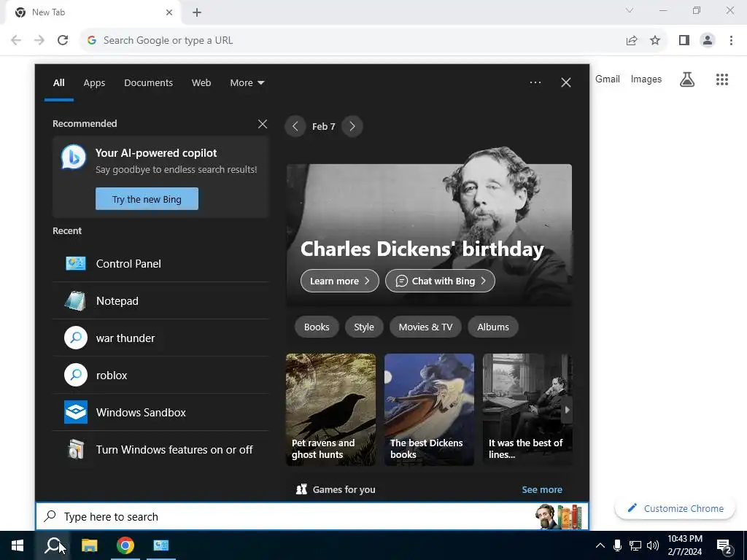Open Notepad from Recent list
The width and height of the screenshot is (747, 560).
[x=161, y=301]
